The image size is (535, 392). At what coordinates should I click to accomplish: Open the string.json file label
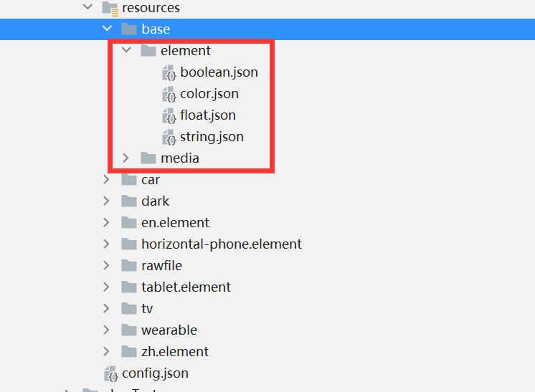[x=212, y=137]
